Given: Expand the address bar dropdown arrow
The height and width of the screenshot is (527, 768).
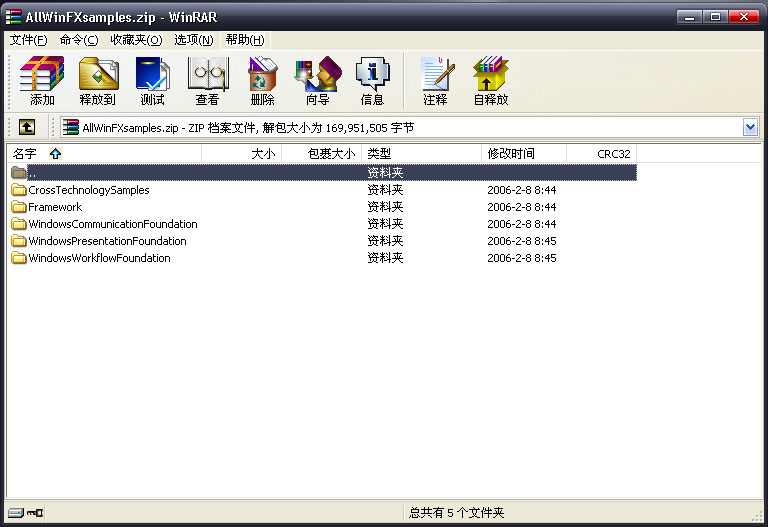Looking at the screenshot, I should (x=750, y=127).
